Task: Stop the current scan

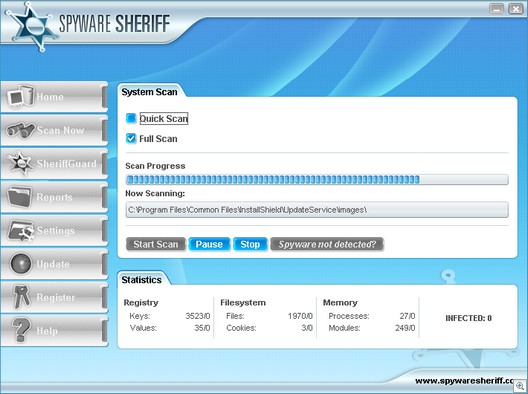Action: point(250,244)
